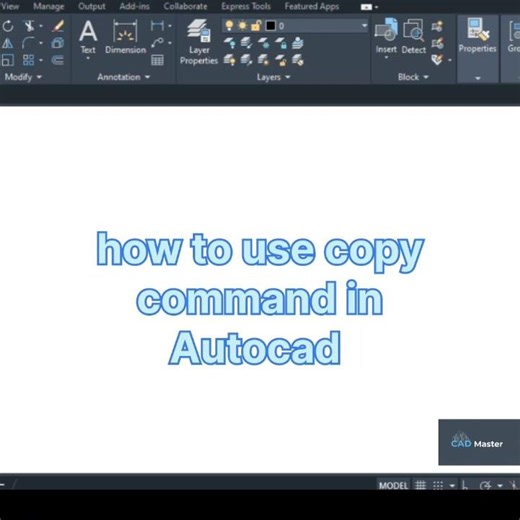Click the Layer Isolate icon

247,43
